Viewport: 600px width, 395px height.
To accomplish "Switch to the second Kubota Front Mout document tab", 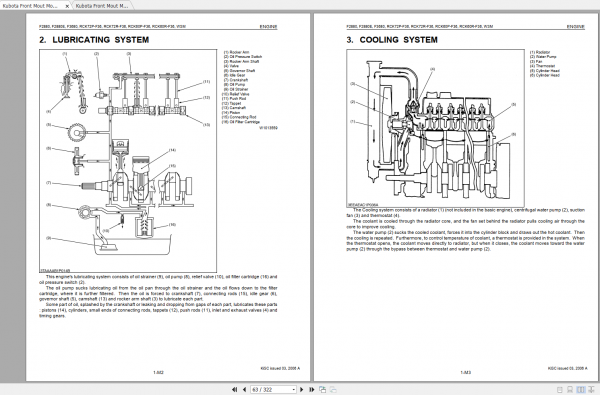I will (x=102, y=6).
